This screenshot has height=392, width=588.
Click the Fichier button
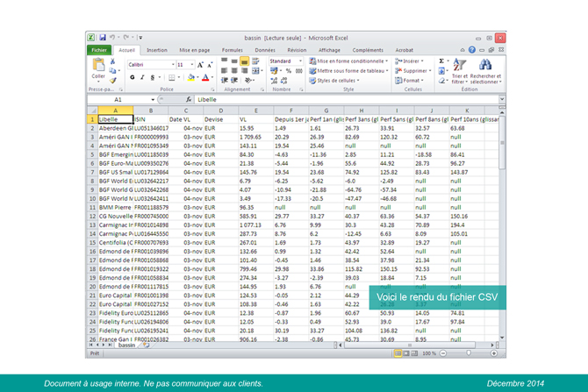coord(99,51)
